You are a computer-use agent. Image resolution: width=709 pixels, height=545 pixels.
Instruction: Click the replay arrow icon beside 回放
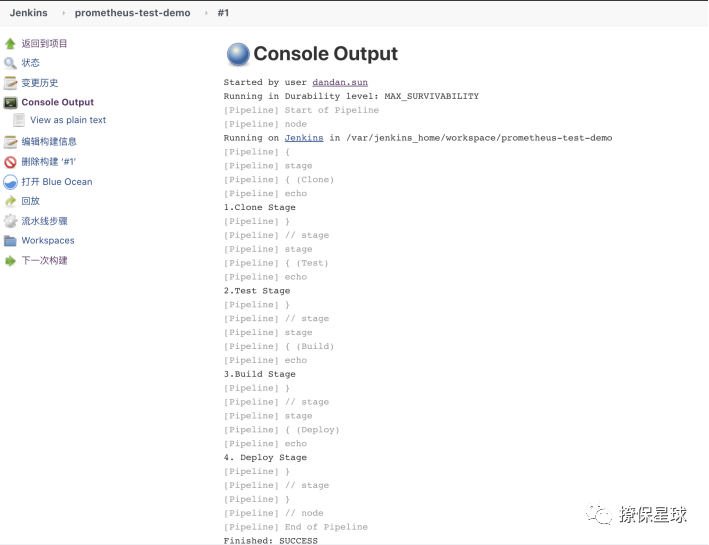(x=10, y=201)
